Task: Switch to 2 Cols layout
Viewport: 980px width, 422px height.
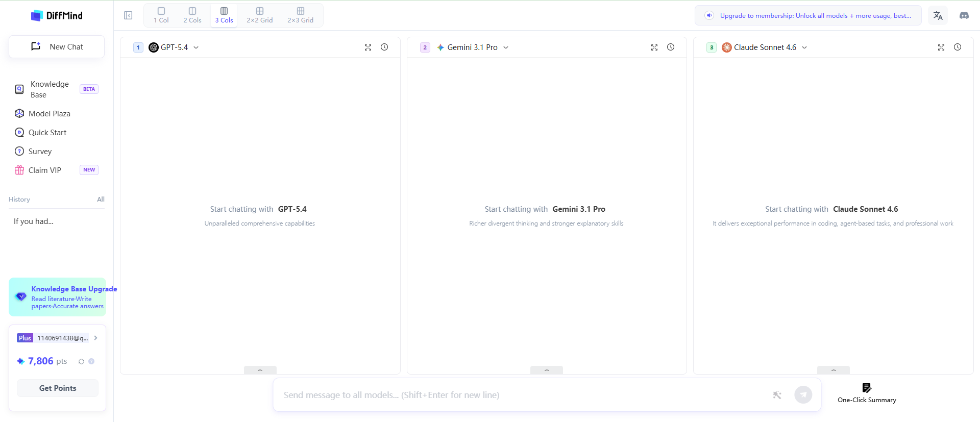Action: [x=192, y=15]
